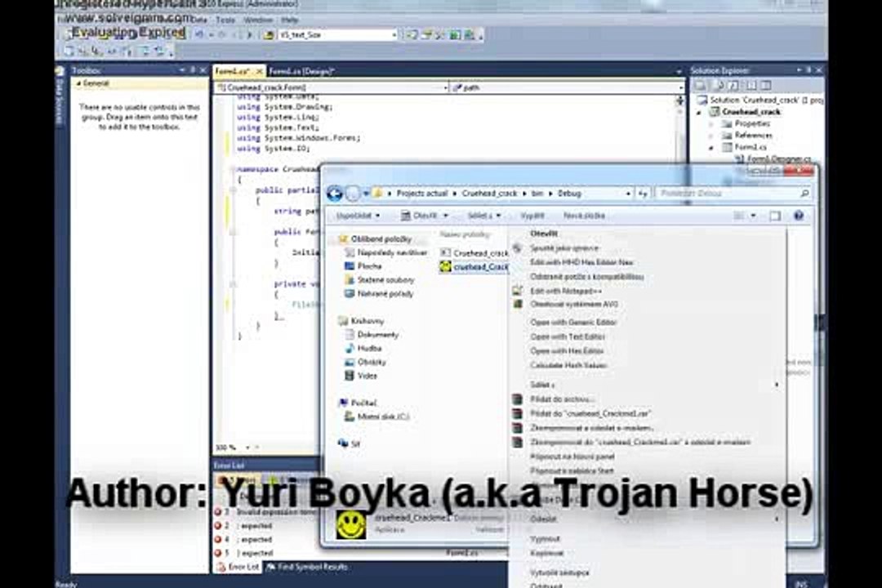Pin the Toolbox panel with the pushpin icon
Image resolution: width=882 pixels, height=588 pixels.
click(193, 70)
